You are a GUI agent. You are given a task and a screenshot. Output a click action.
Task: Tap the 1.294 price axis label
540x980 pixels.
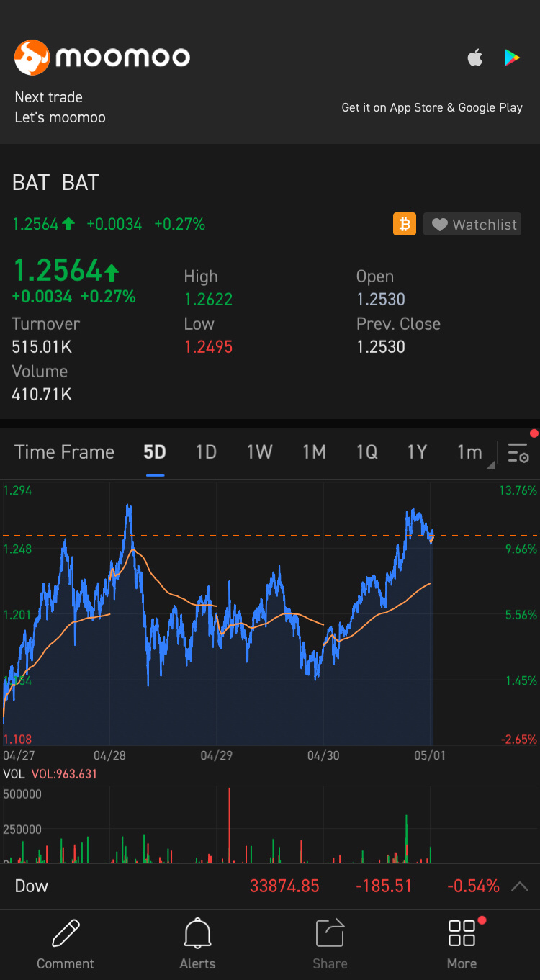point(18,491)
